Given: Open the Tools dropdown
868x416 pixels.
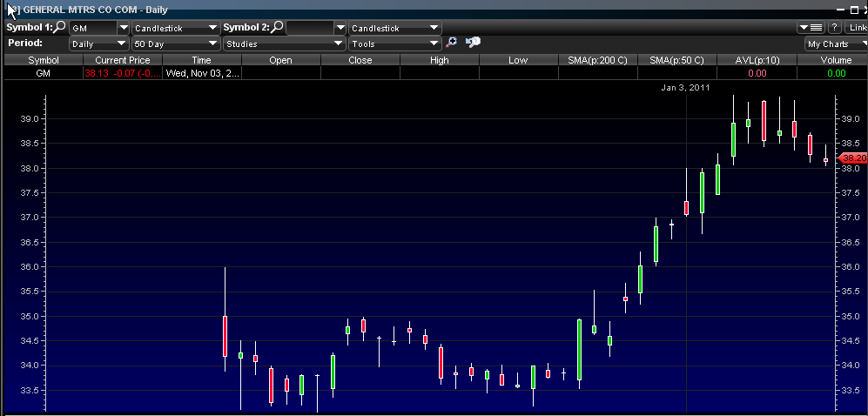Looking at the screenshot, I should [394, 44].
